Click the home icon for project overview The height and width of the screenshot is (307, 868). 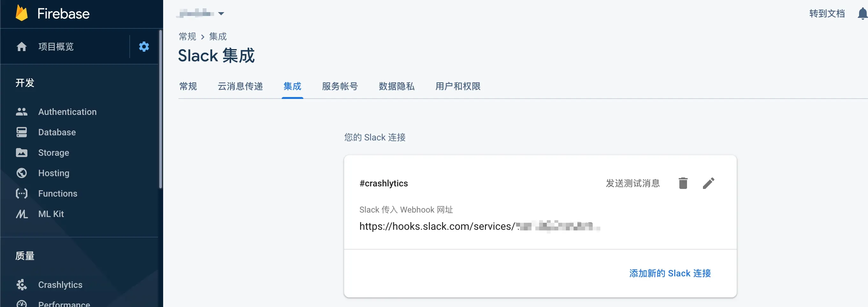[x=22, y=47]
